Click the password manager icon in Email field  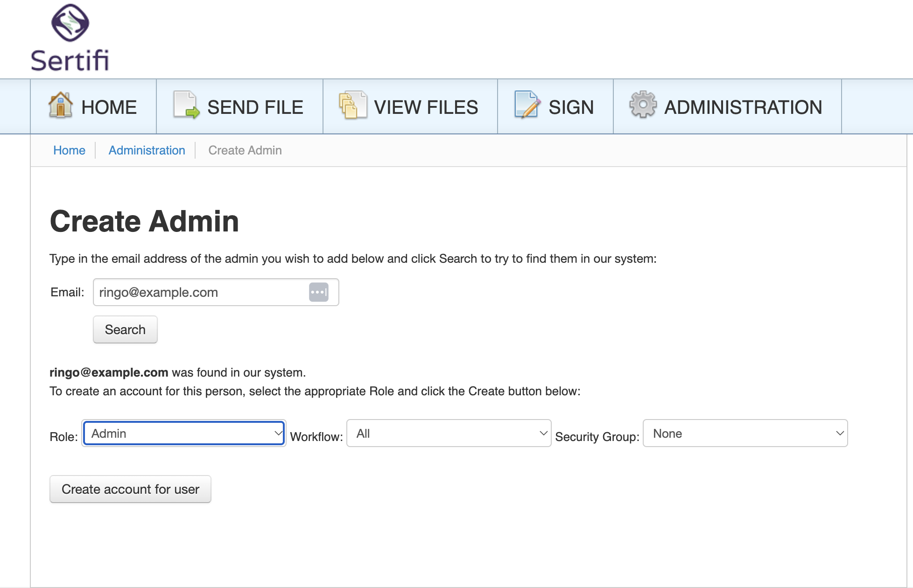pyautogui.click(x=319, y=292)
